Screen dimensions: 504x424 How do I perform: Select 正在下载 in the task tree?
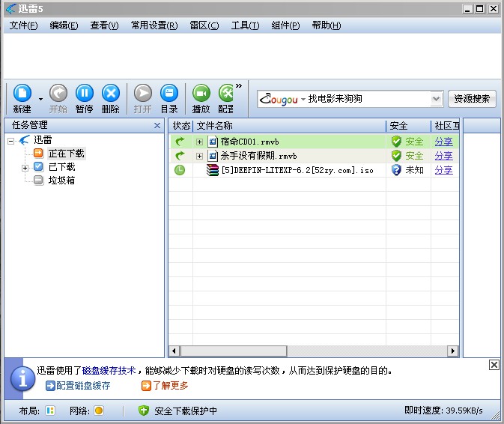click(x=66, y=154)
